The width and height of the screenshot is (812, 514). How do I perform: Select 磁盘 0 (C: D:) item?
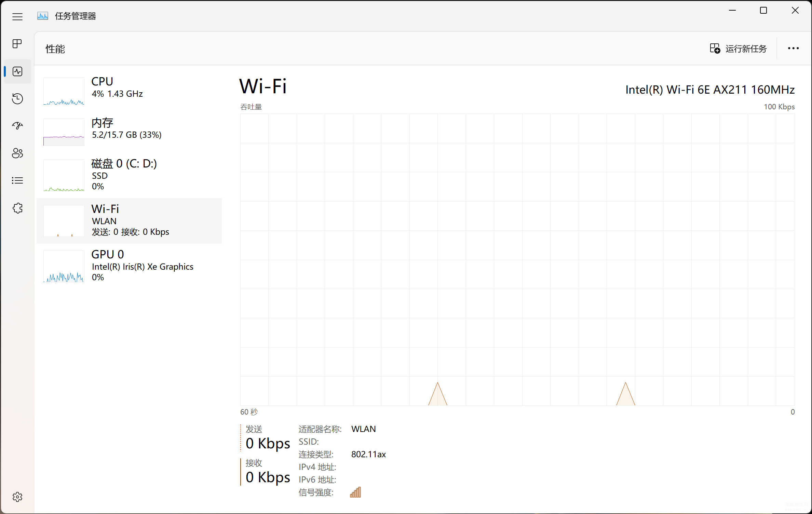tap(129, 175)
